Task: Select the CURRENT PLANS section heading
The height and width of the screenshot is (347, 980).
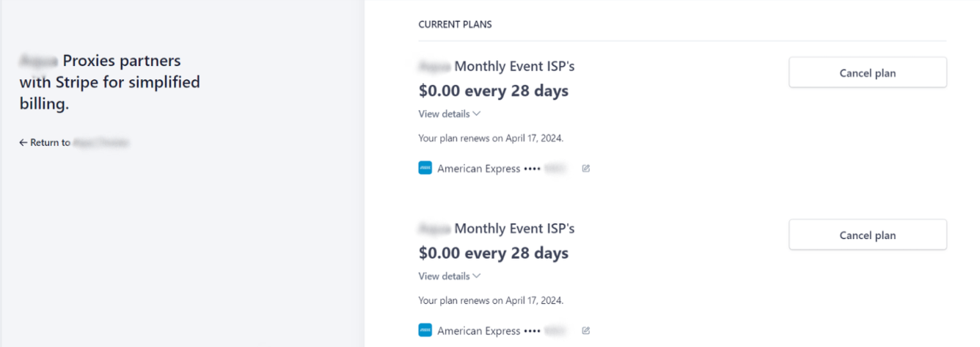Action: tap(455, 24)
